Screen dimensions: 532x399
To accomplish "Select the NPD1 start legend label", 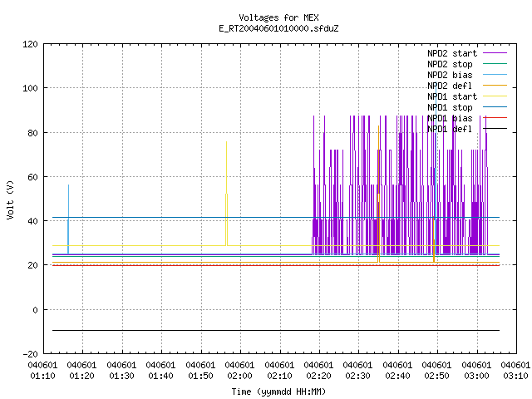I will click(452, 96).
